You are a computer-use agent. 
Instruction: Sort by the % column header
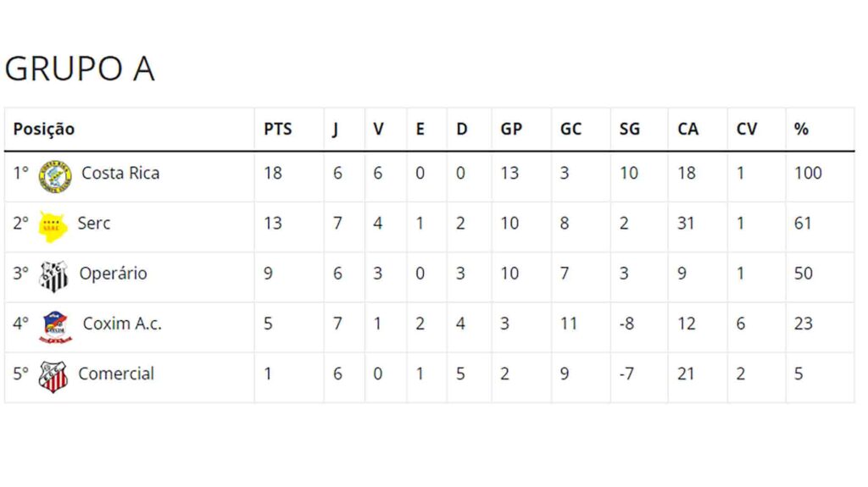(x=801, y=130)
